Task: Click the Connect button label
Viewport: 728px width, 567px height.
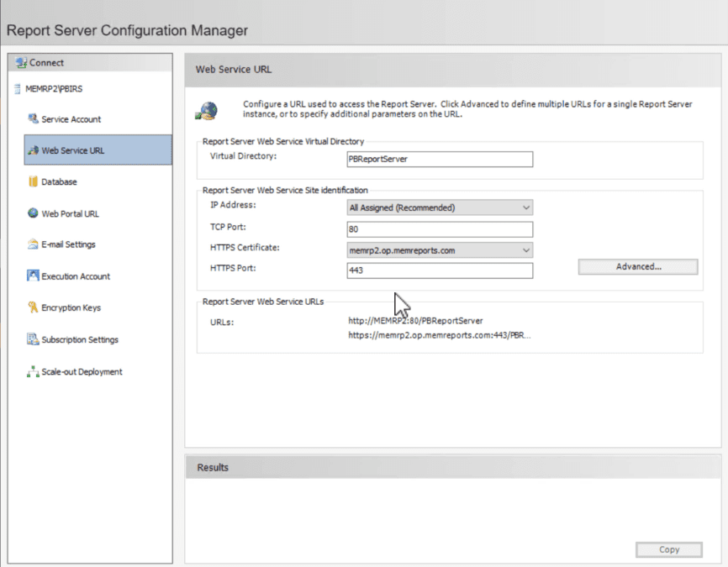Action: (x=46, y=63)
